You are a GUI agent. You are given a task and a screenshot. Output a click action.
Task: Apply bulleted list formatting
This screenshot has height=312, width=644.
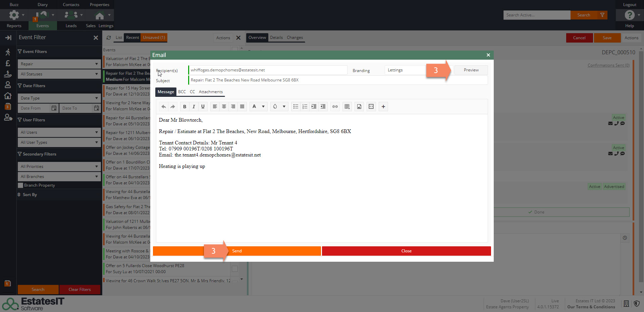click(296, 107)
